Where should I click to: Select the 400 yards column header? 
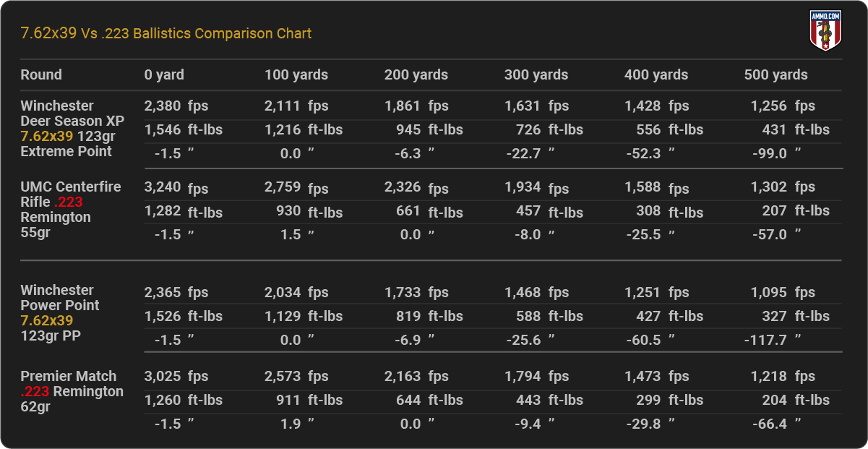pyautogui.click(x=656, y=74)
